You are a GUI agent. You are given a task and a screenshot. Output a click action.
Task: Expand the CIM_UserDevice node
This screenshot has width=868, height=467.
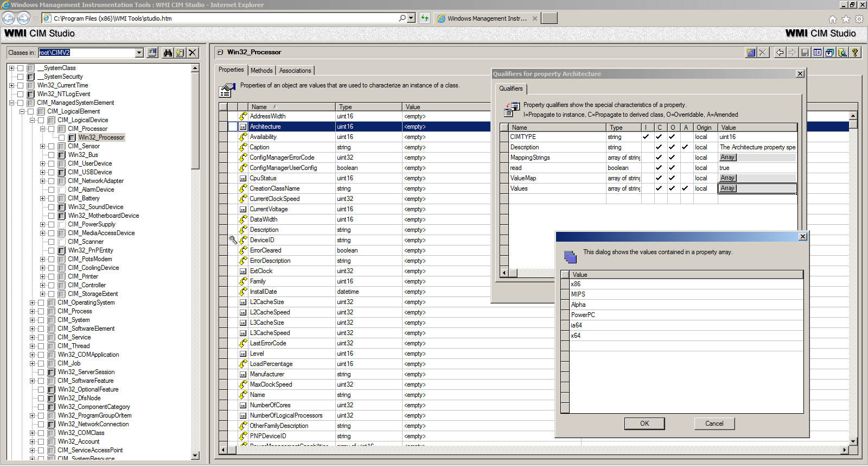[42, 163]
